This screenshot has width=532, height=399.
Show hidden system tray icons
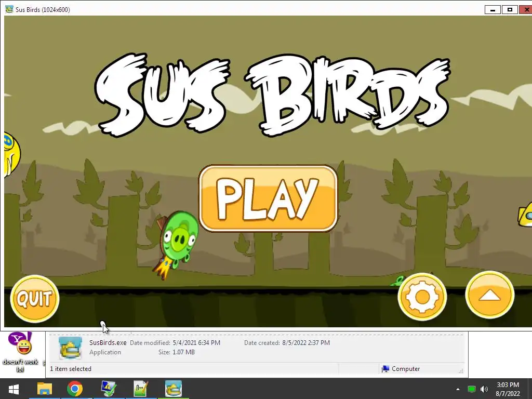[x=458, y=389]
